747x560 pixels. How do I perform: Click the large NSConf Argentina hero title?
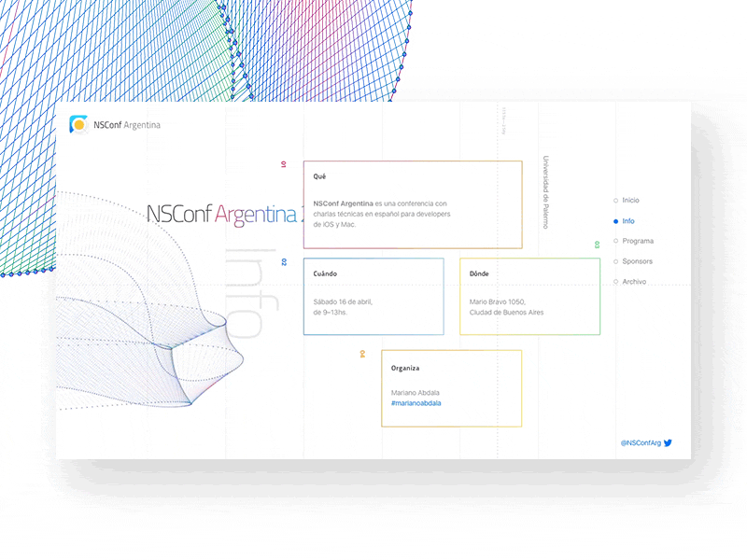224,215
